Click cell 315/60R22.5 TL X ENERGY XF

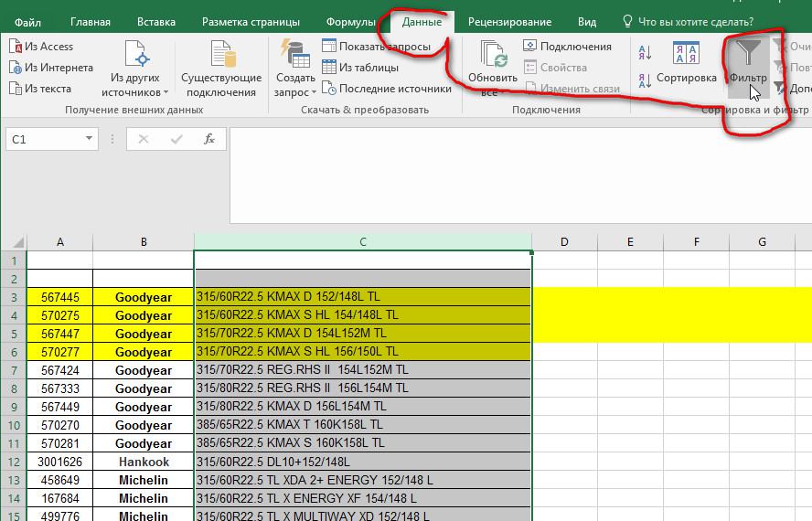click(362, 498)
